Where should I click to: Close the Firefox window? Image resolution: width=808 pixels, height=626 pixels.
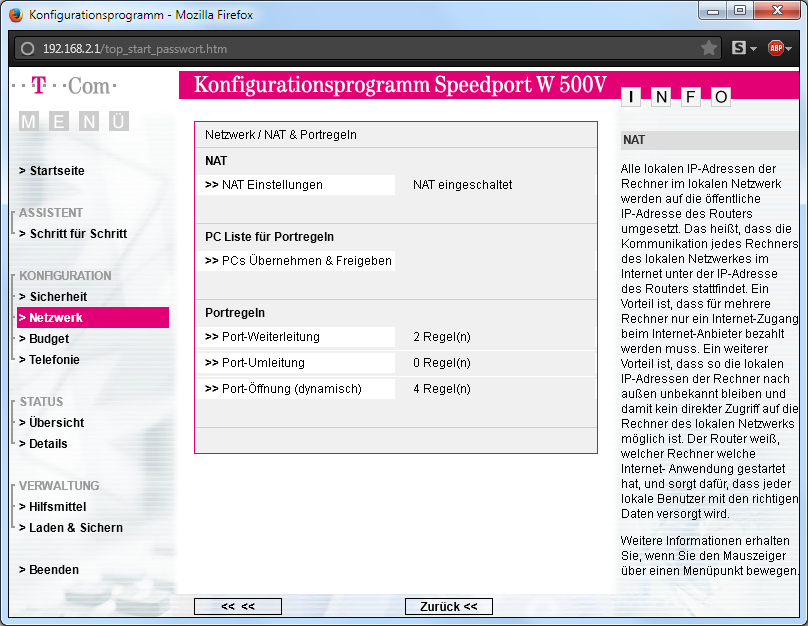[777, 11]
